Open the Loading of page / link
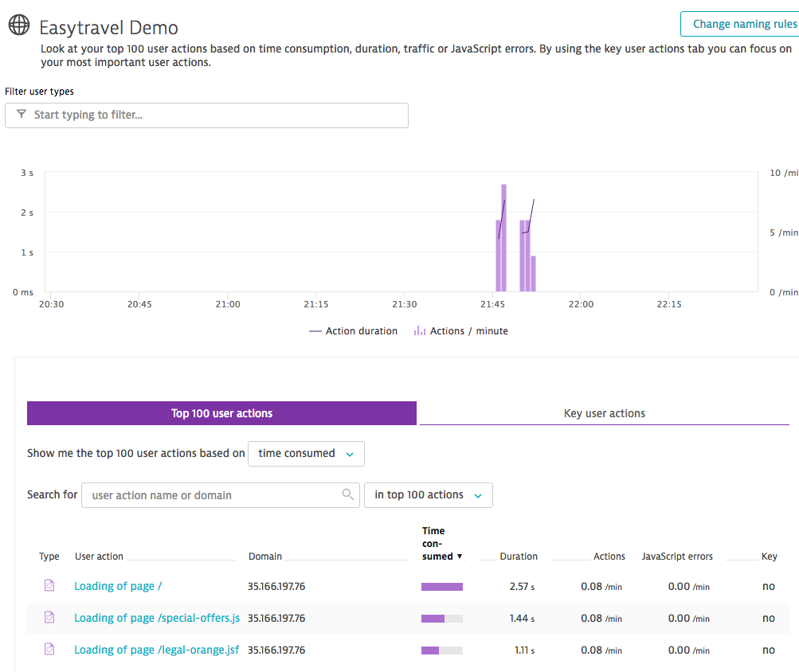Image resolution: width=799 pixels, height=672 pixels. [x=118, y=586]
